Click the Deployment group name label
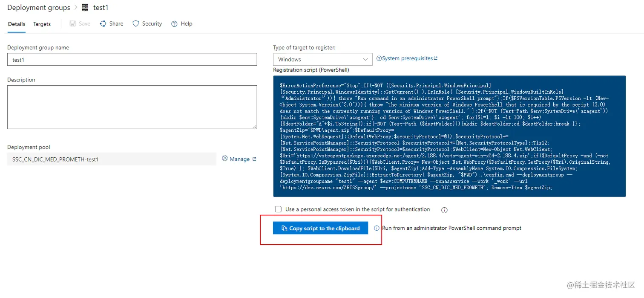Screen dimensions: 644x298 (38, 48)
